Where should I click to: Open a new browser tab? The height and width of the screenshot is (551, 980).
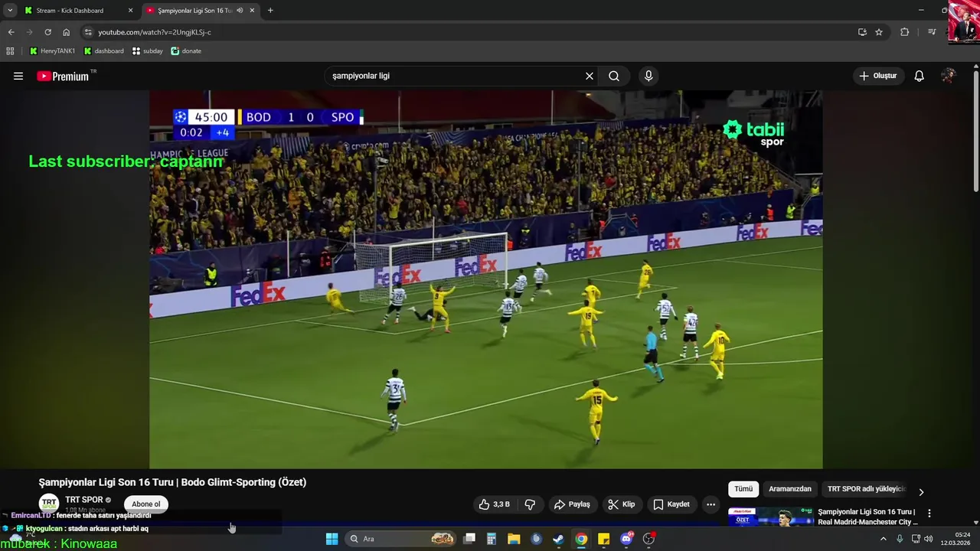pyautogui.click(x=270, y=11)
